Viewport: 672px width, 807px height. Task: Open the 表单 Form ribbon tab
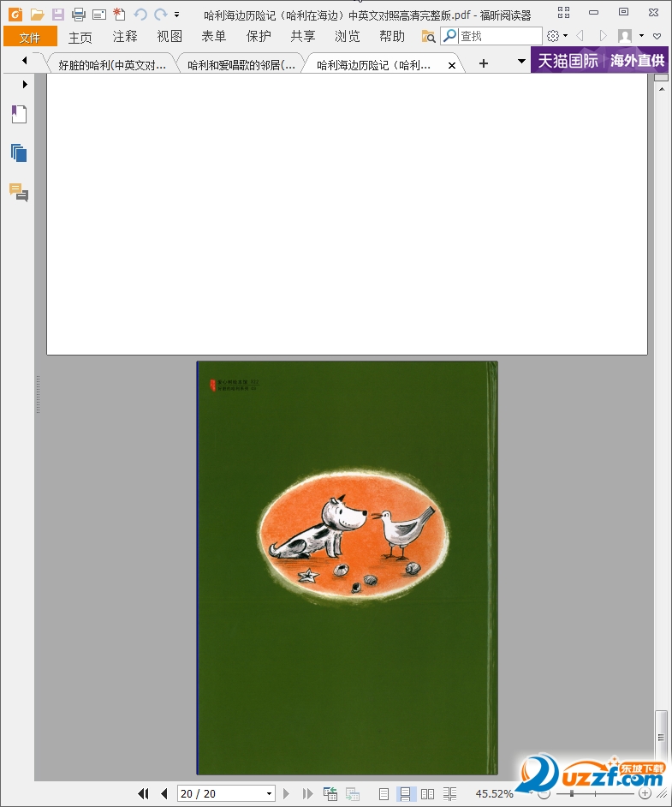(214, 37)
